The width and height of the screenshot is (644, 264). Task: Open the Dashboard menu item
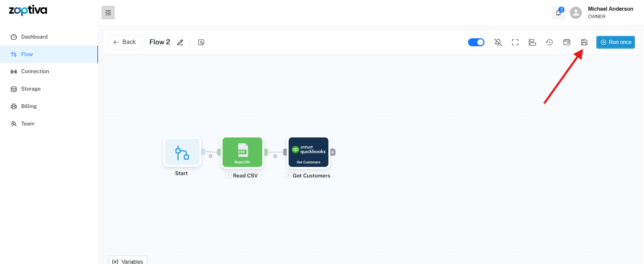point(34,37)
